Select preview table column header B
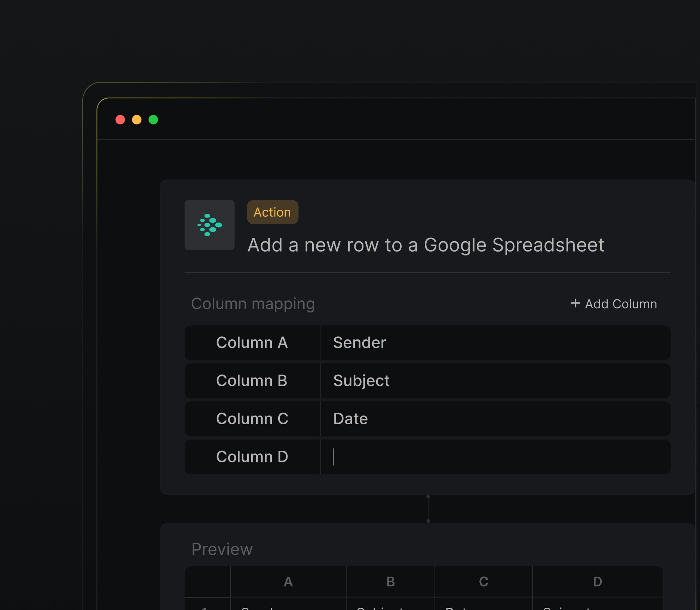 click(x=390, y=582)
